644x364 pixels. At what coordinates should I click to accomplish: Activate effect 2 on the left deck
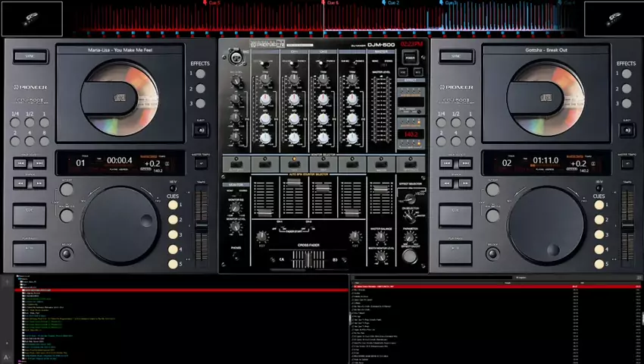pos(201,89)
